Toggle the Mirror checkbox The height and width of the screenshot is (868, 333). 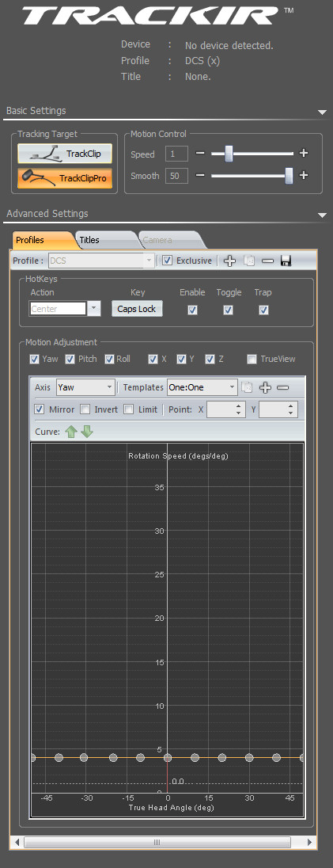coord(40,409)
